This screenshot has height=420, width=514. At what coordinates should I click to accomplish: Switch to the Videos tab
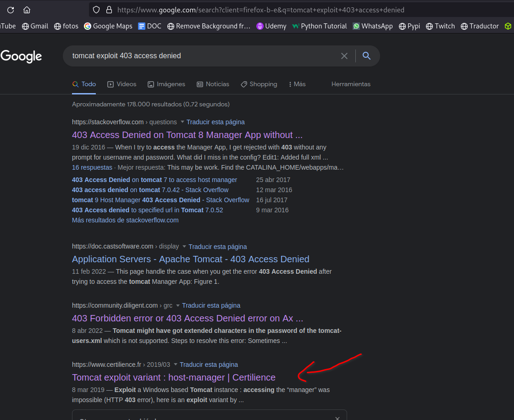[x=122, y=84]
